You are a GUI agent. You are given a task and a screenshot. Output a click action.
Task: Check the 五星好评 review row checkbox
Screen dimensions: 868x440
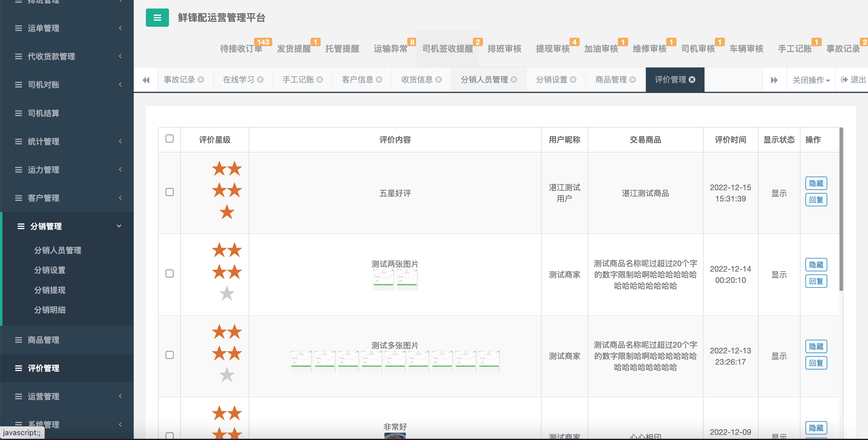[x=170, y=192]
